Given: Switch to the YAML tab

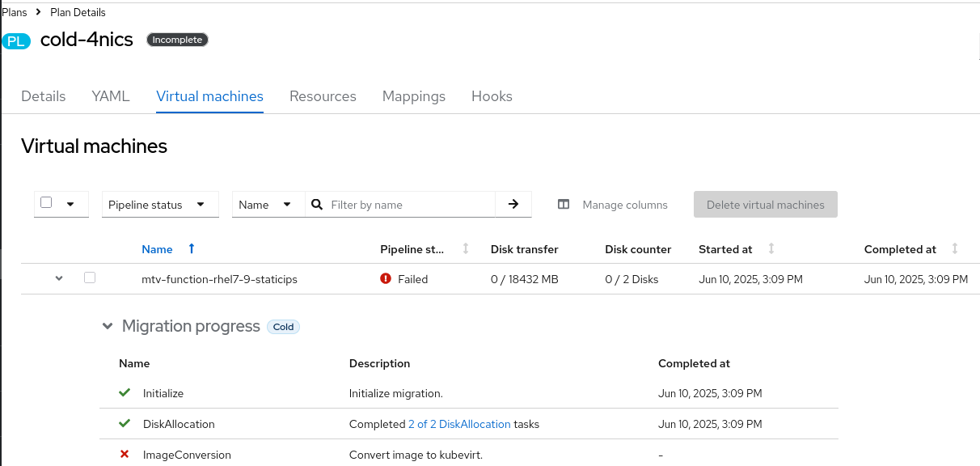Looking at the screenshot, I should tap(111, 96).
